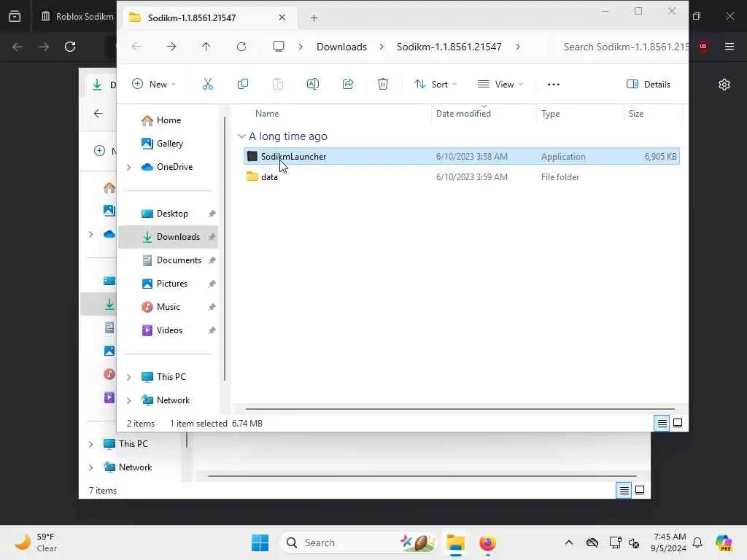Sort by the Type column header
The width and height of the screenshot is (747, 560).
click(x=550, y=113)
